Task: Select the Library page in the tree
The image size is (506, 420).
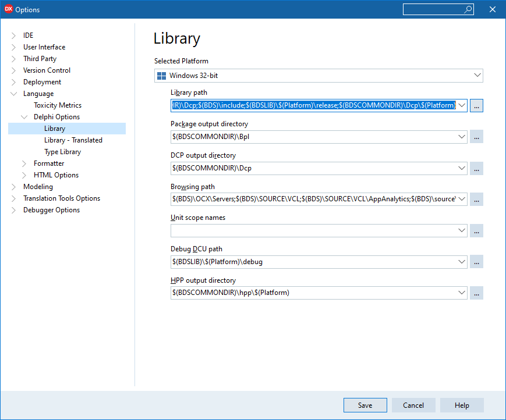Action: 67,129
